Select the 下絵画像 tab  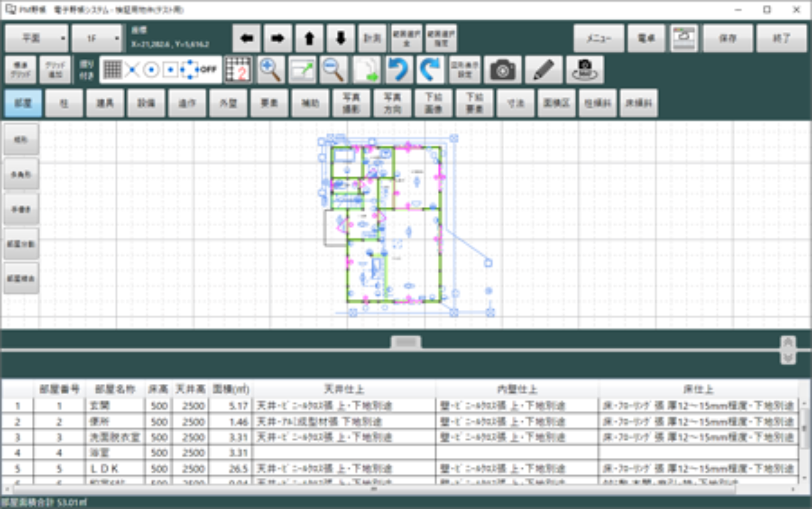click(433, 103)
